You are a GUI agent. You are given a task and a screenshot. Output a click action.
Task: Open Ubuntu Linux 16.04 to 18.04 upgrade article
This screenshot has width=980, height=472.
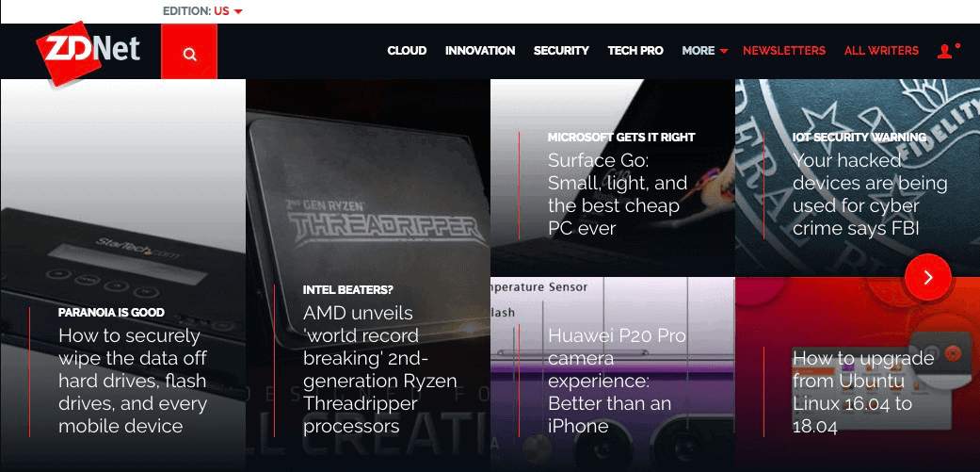[863, 392]
